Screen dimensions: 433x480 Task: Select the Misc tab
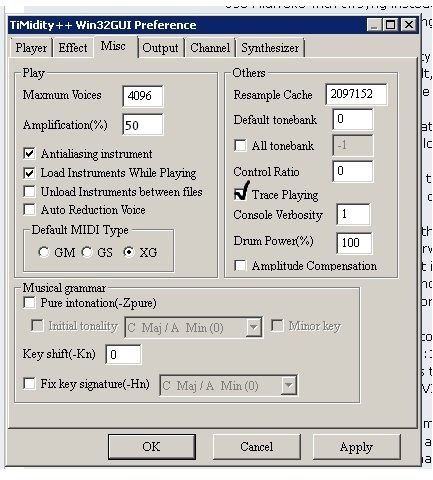click(113, 46)
